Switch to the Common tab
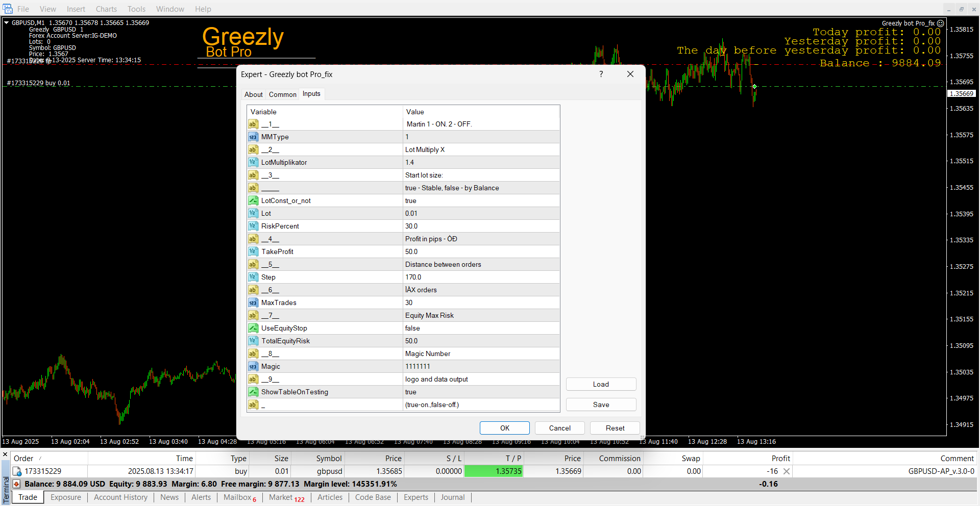 (x=282, y=94)
